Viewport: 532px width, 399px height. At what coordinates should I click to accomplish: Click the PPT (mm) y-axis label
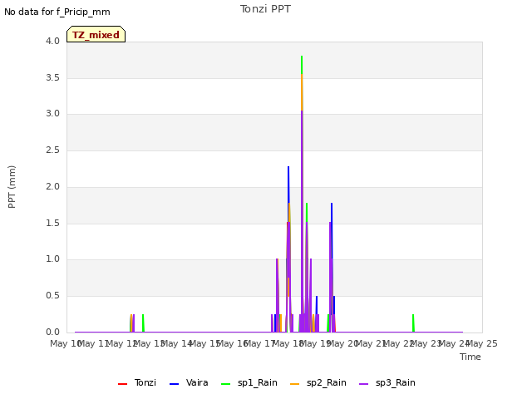pos(12,187)
